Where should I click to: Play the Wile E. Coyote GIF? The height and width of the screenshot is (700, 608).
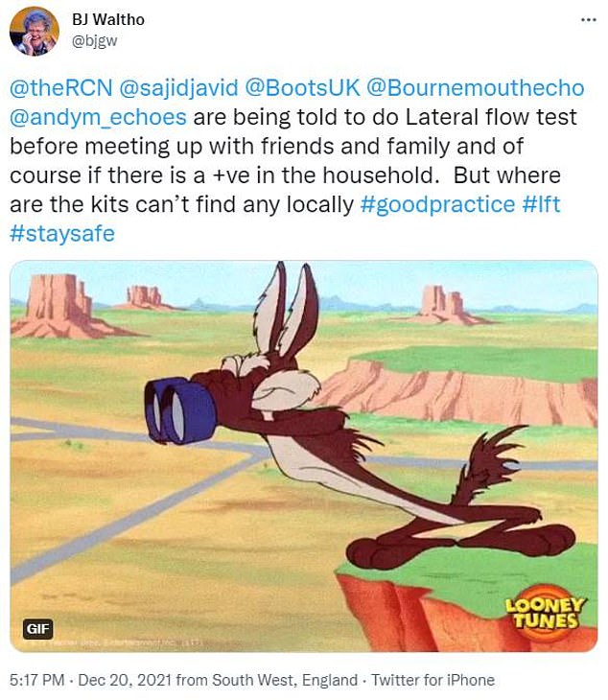point(304,455)
